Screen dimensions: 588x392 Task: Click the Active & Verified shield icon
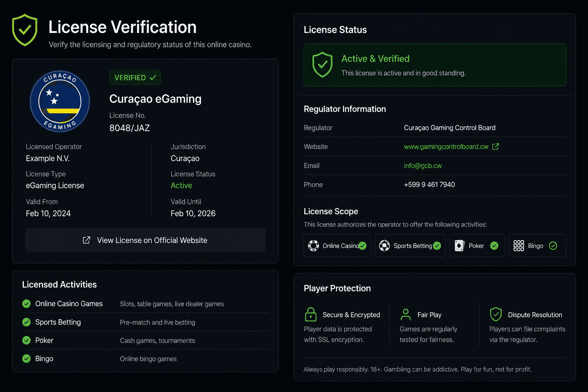coord(322,65)
